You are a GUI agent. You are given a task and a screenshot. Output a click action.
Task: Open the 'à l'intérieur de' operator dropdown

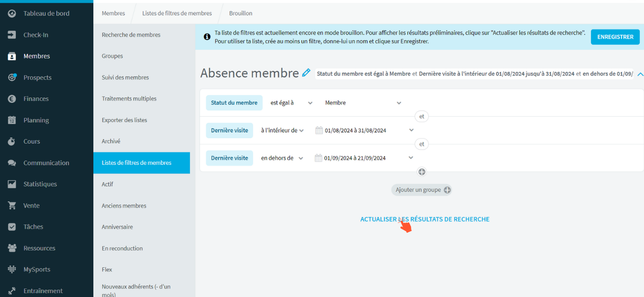pyautogui.click(x=282, y=131)
